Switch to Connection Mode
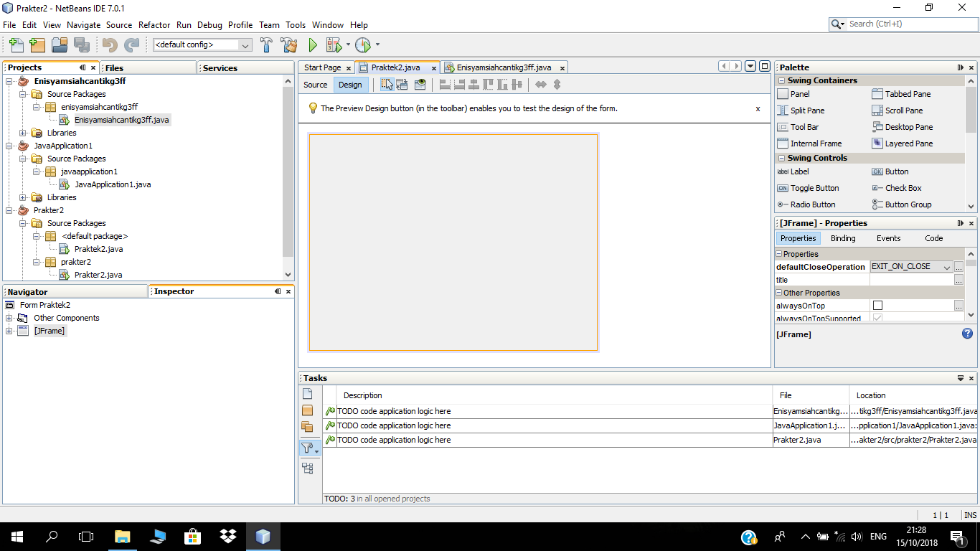The width and height of the screenshot is (980, 551). click(402, 84)
